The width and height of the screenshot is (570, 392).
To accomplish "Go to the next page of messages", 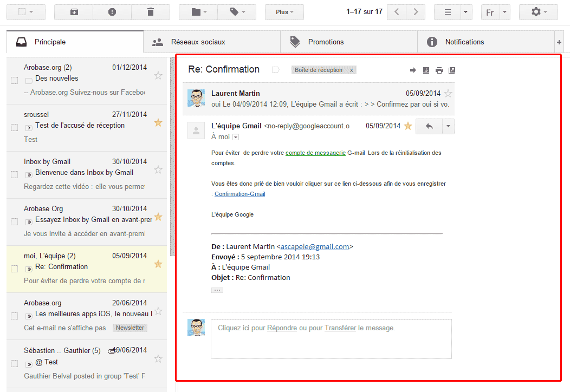I will click(x=416, y=12).
